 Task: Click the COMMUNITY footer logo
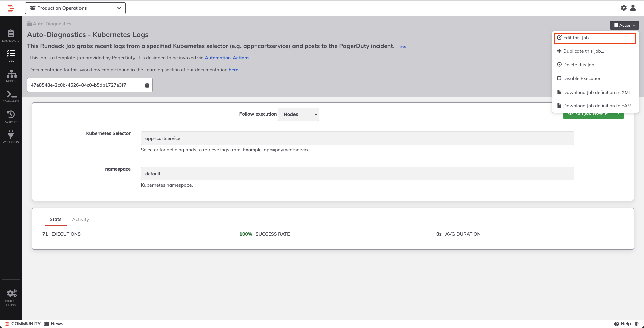click(x=23, y=324)
